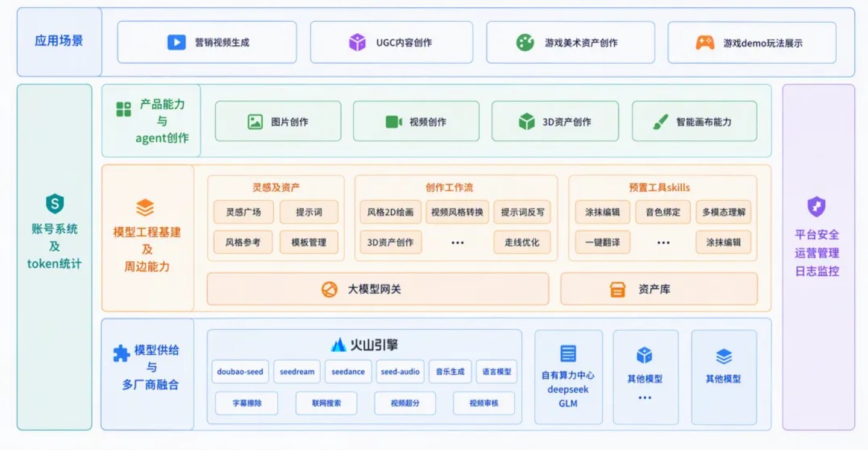Viewport: 868px width, 450px height.
Task: Open the 多模态理解 skill chip
Action: coord(723,212)
